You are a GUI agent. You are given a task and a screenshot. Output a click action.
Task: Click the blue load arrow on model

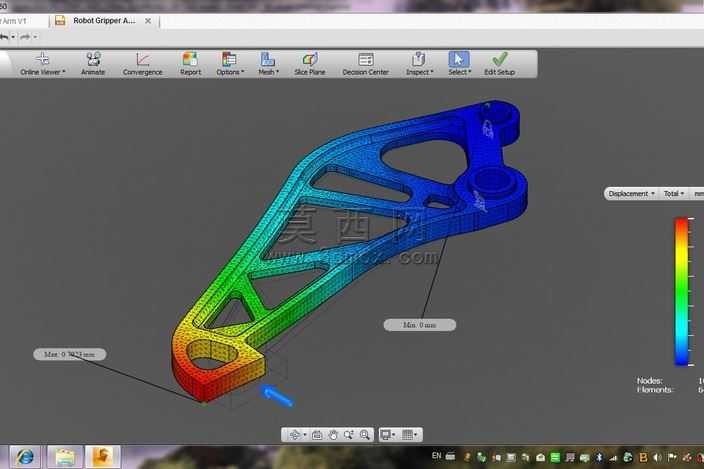(x=277, y=396)
